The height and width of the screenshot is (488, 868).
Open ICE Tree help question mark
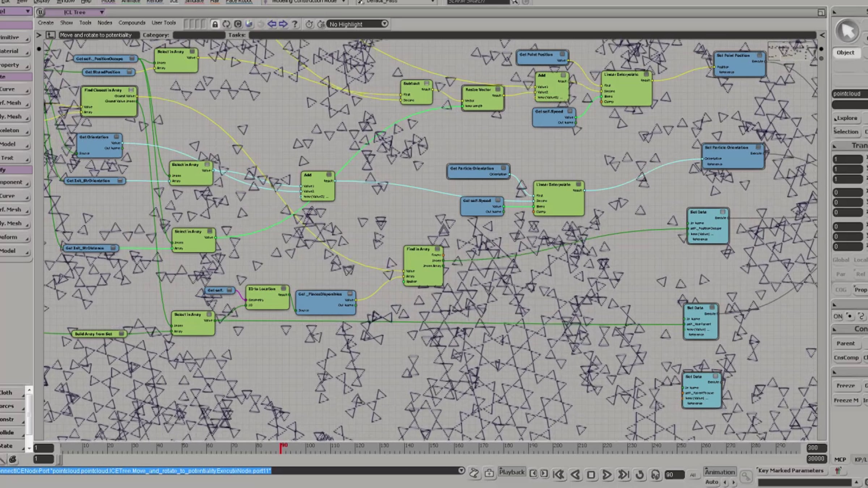(x=295, y=24)
